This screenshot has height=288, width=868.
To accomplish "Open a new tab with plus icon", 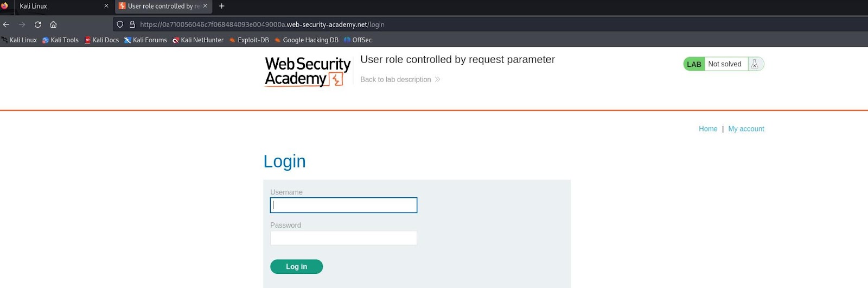I will tap(221, 6).
